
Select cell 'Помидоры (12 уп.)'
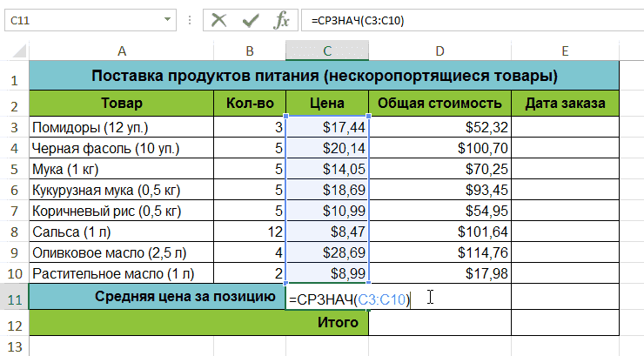[122, 127]
